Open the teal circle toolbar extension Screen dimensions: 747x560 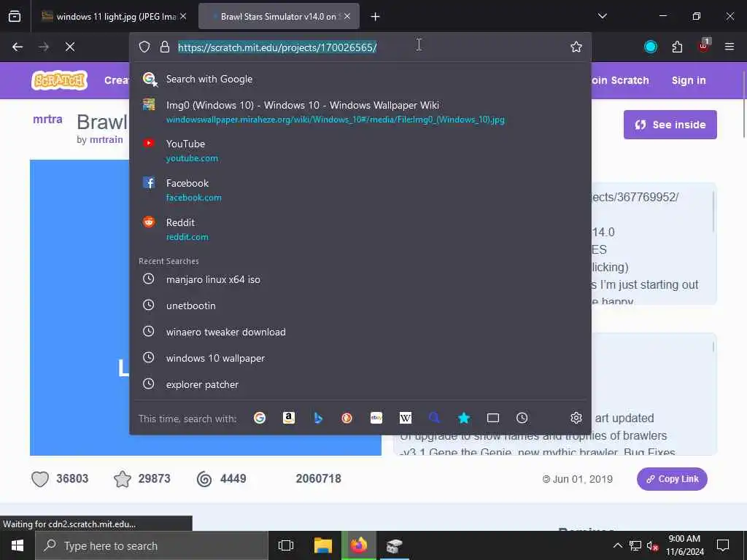coord(651,47)
